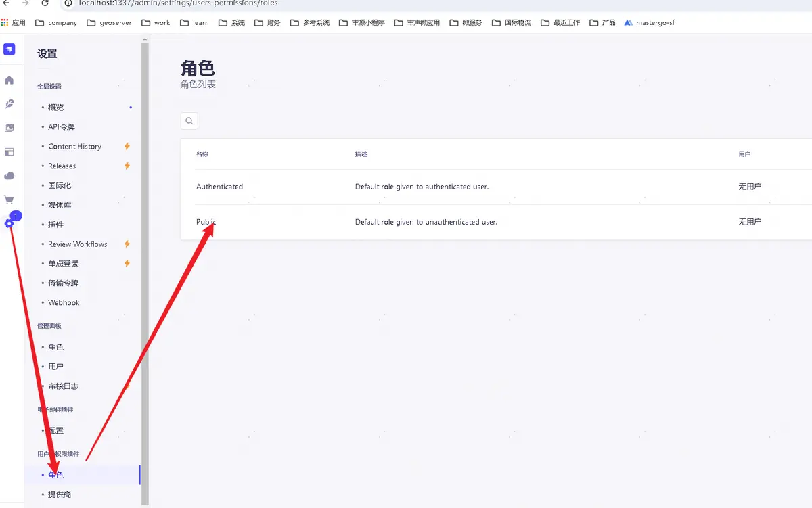The height and width of the screenshot is (508, 812).
Task: Click the address bar URL
Action: pyautogui.click(x=179, y=3)
